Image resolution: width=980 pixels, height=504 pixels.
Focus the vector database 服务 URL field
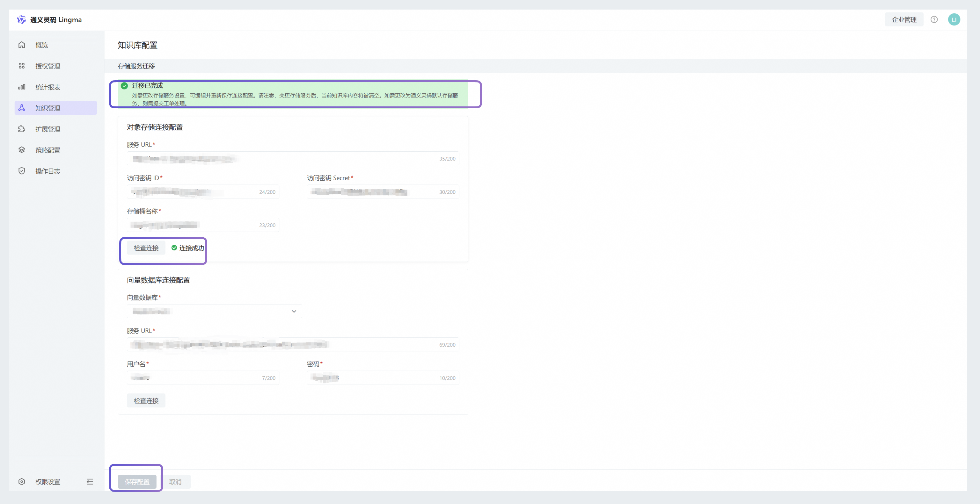click(x=293, y=345)
